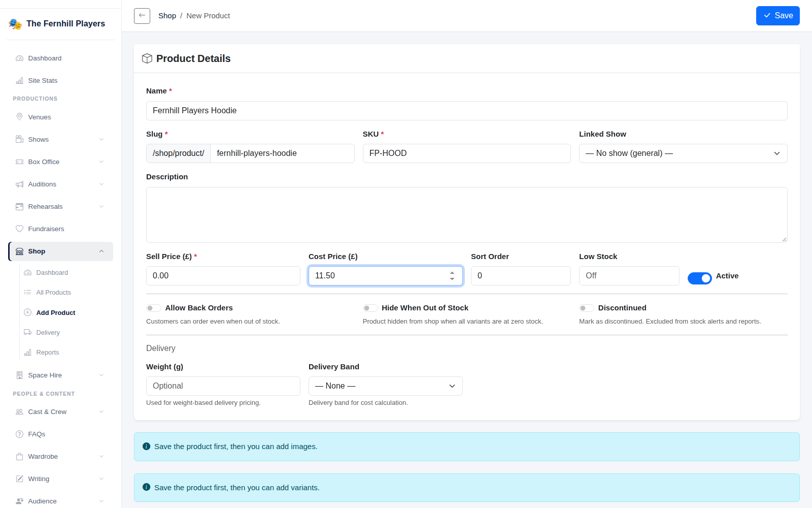
Task: Click the FAQs question mark icon
Action: point(20,434)
